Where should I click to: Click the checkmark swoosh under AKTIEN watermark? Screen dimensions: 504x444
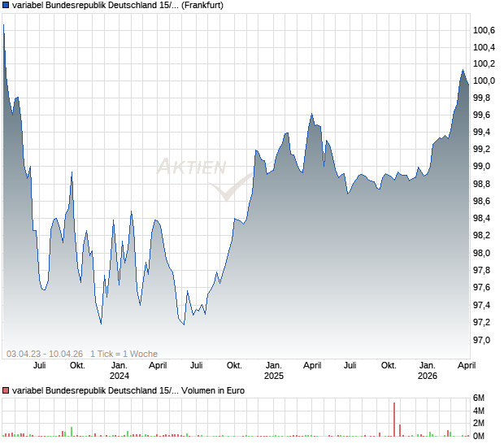click(228, 189)
